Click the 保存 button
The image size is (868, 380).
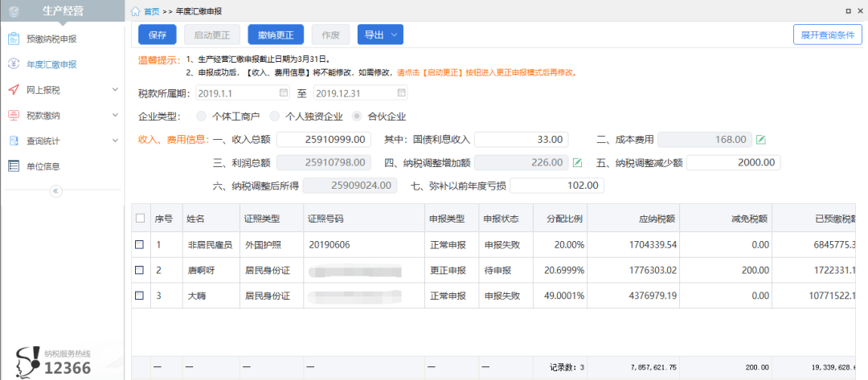coord(158,35)
